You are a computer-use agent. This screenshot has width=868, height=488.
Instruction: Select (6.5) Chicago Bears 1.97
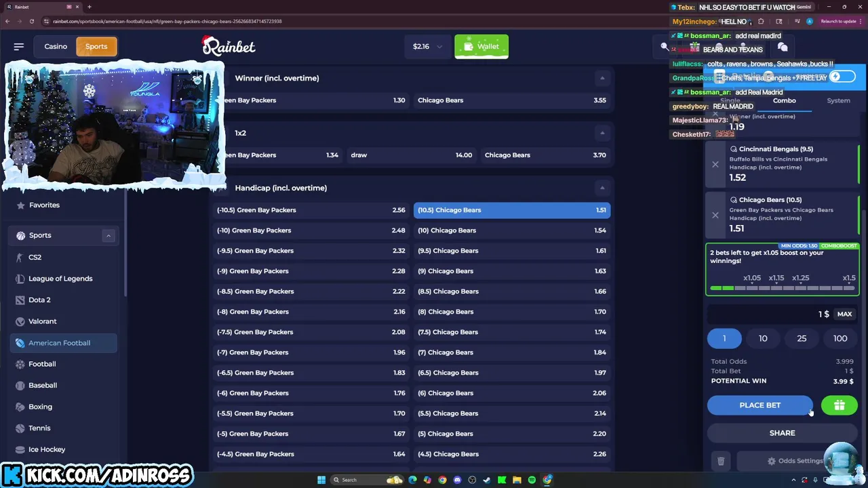(512, 373)
